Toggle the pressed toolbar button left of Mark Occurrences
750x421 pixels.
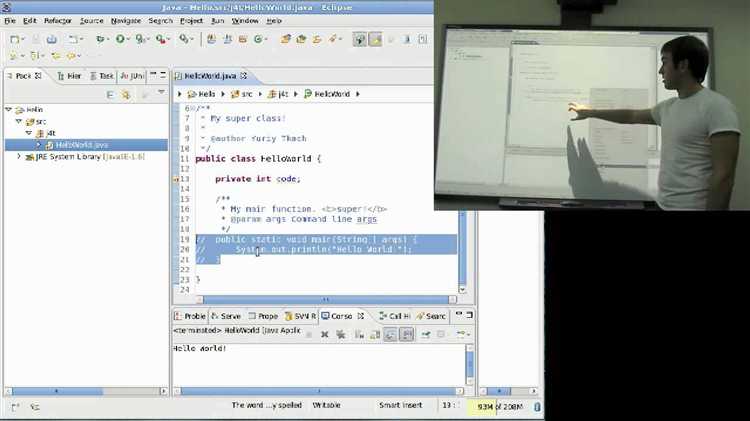[359, 39]
